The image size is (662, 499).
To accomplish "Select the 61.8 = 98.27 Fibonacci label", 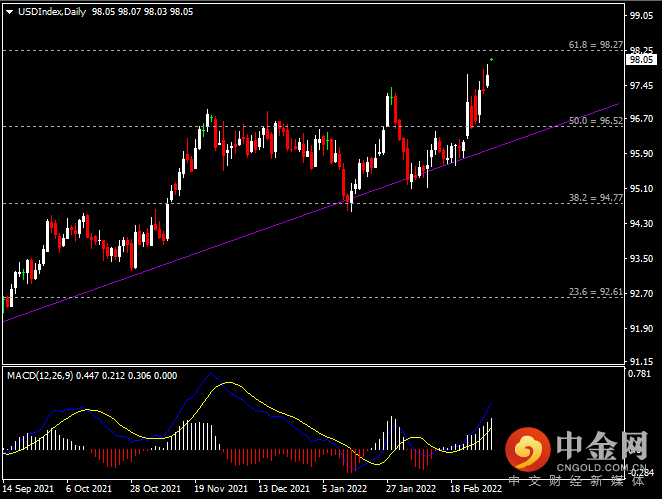I will point(595,45).
